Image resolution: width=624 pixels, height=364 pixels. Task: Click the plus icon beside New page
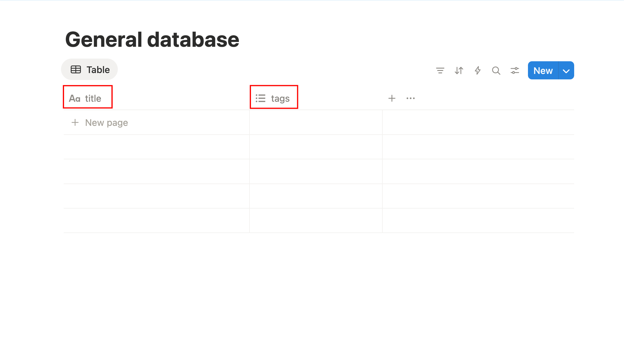point(75,123)
